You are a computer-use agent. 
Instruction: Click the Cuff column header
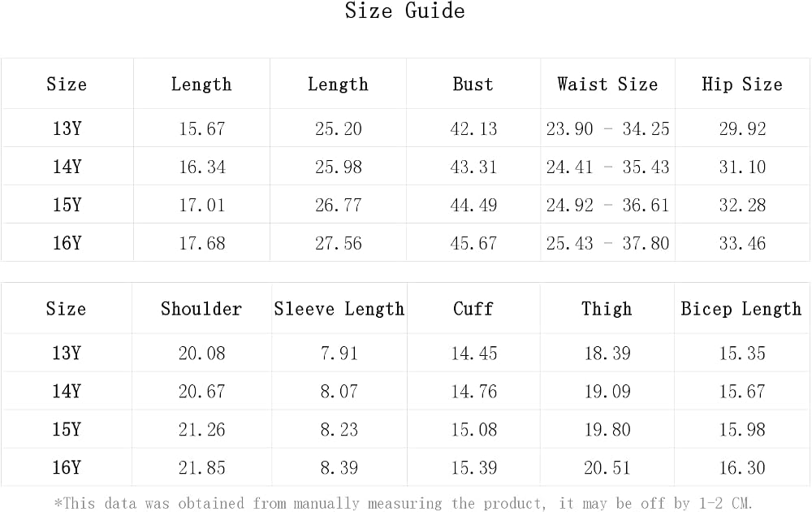pyautogui.click(x=473, y=309)
